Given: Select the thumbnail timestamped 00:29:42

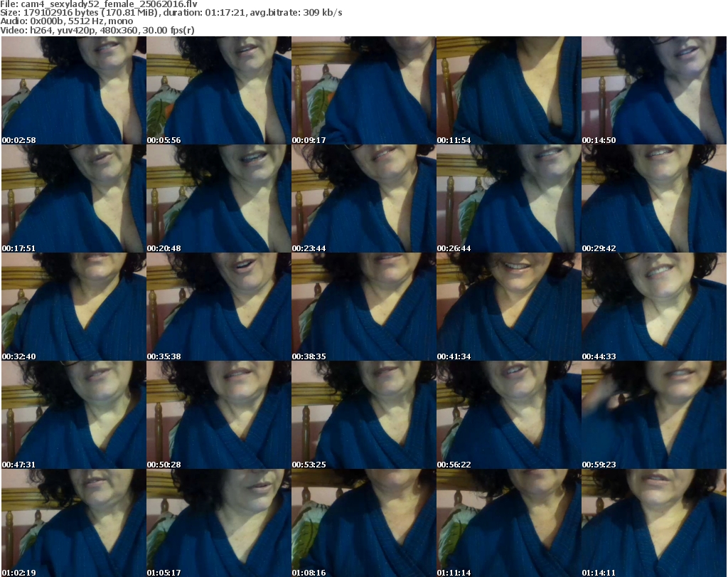Looking at the screenshot, I should (654, 198).
